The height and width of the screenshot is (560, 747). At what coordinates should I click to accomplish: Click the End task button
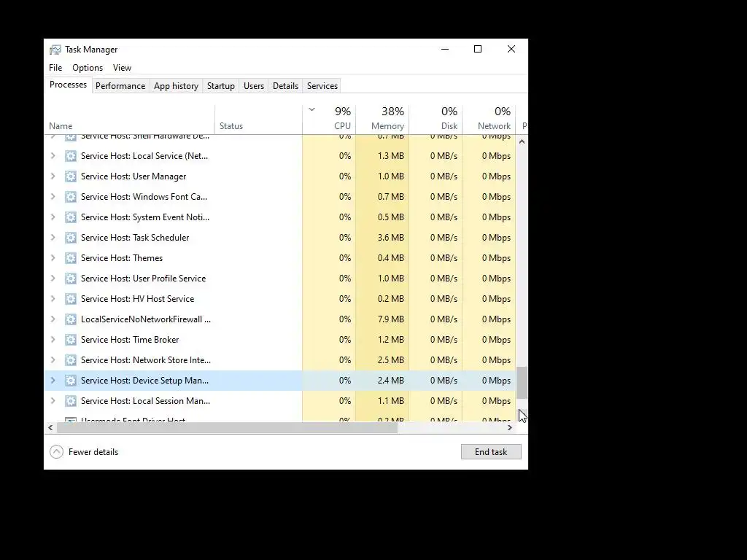click(x=491, y=452)
